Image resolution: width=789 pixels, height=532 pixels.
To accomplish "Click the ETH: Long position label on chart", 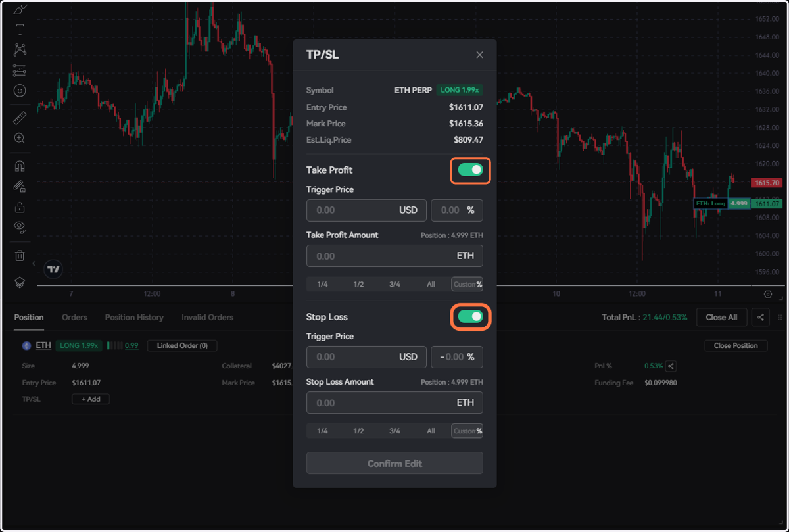I will [710, 203].
